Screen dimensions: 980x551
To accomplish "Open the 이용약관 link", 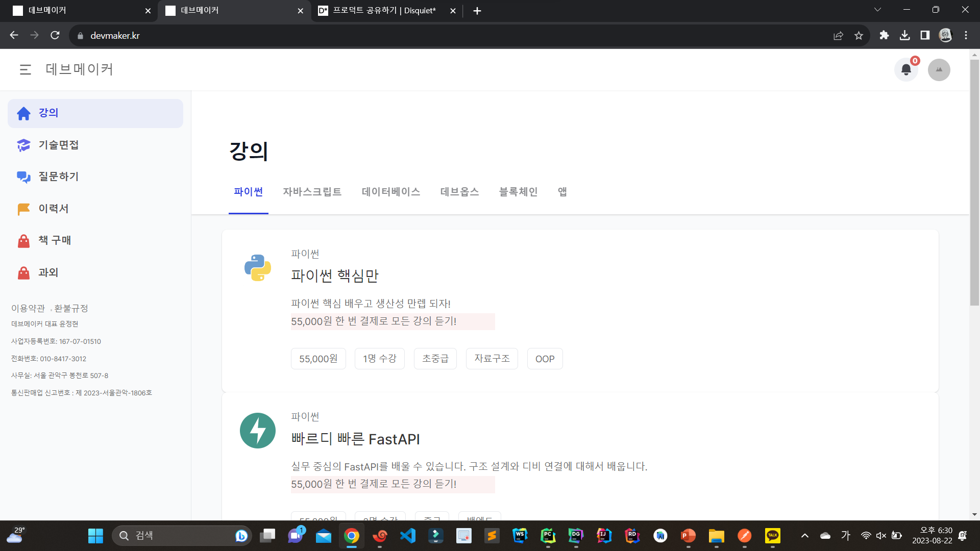I will 28,308.
